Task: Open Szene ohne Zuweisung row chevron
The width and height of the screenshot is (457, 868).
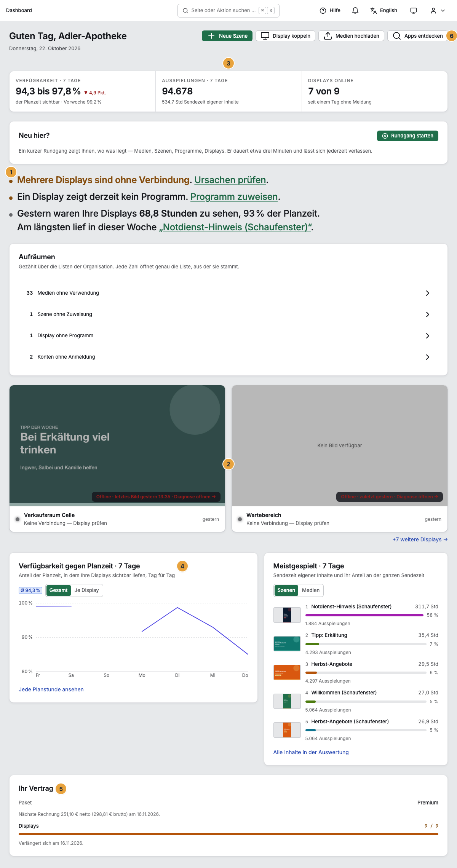Action: (x=427, y=314)
